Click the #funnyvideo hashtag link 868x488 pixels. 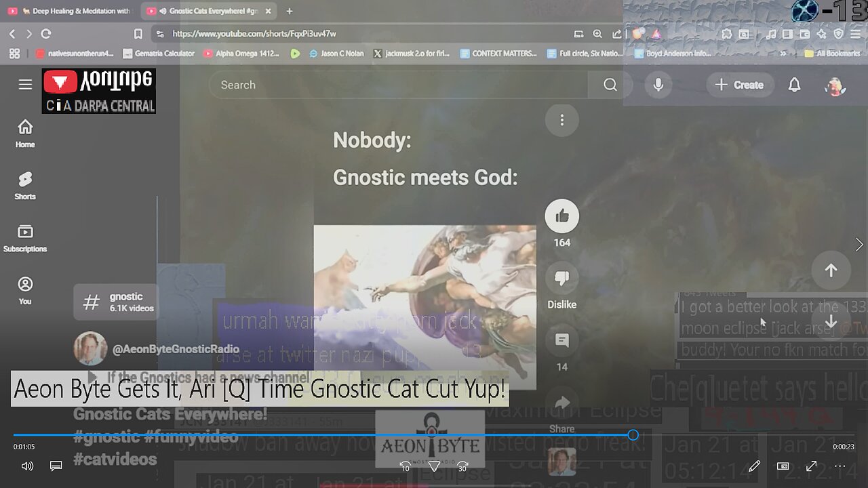point(191,437)
